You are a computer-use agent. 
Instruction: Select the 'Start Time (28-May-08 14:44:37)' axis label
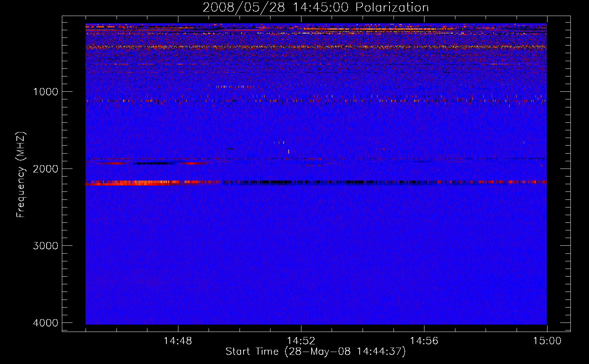click(x=316, y=352)
